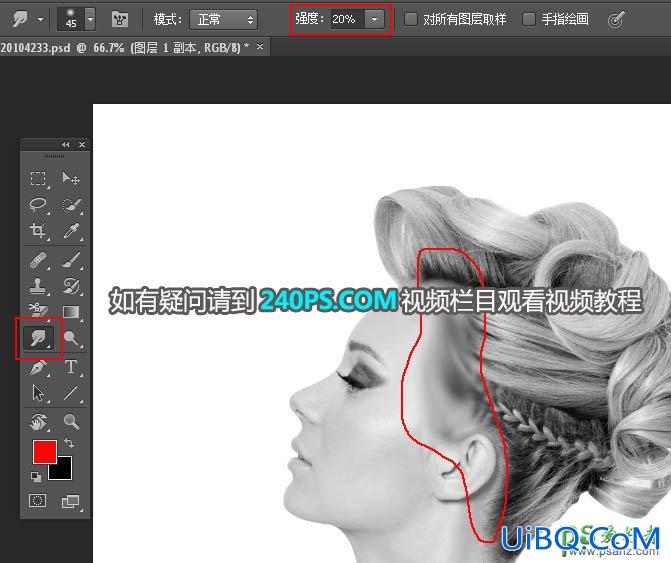
Task: Click the 强度 20% value field
Action: click(x=347, y=19)
